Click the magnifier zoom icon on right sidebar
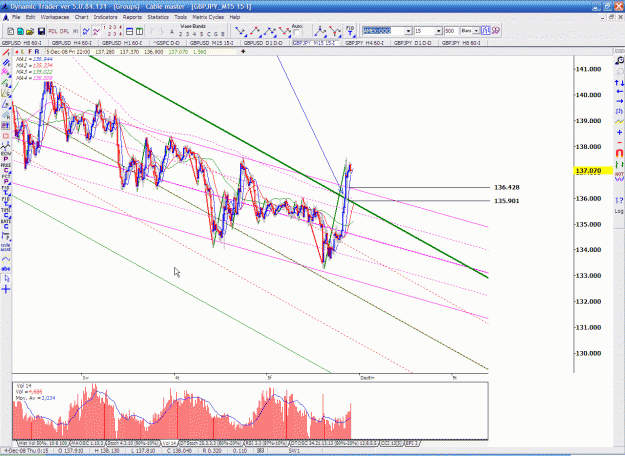625x456 pixels. 619,61
